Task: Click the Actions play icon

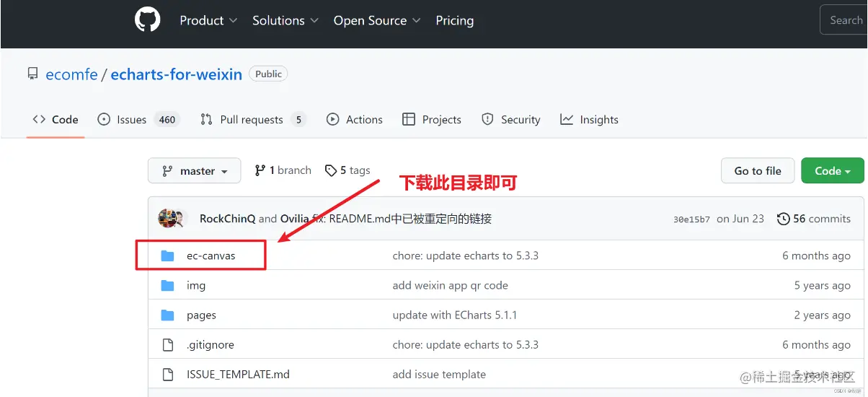Action: click(x=332, y=119)
